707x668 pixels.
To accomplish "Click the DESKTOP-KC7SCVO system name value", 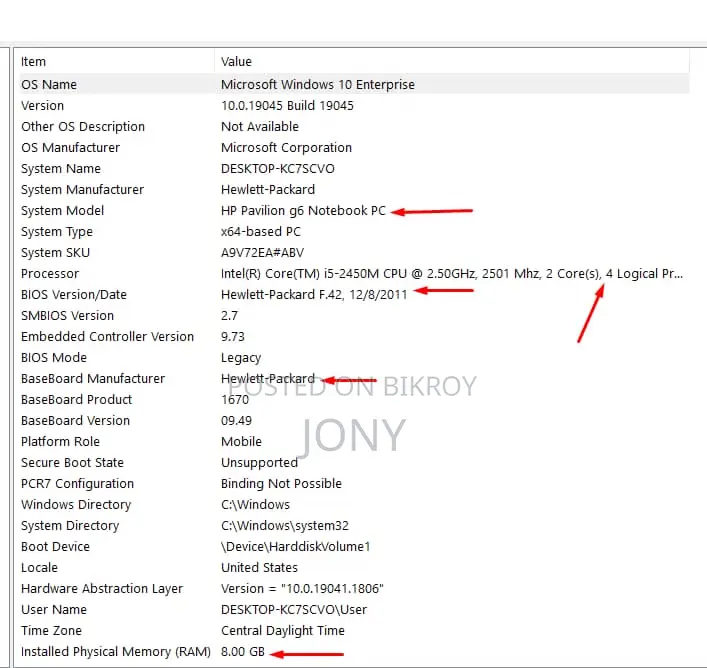I will coord(278,169).
